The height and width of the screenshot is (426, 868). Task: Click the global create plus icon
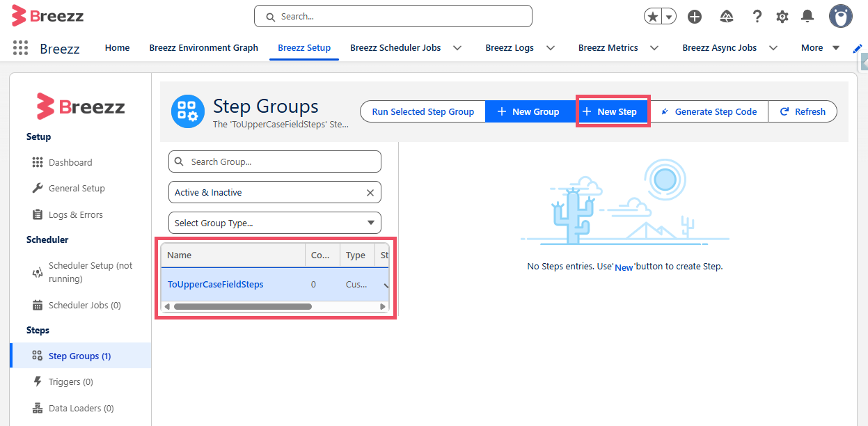(x=694, y=17)
